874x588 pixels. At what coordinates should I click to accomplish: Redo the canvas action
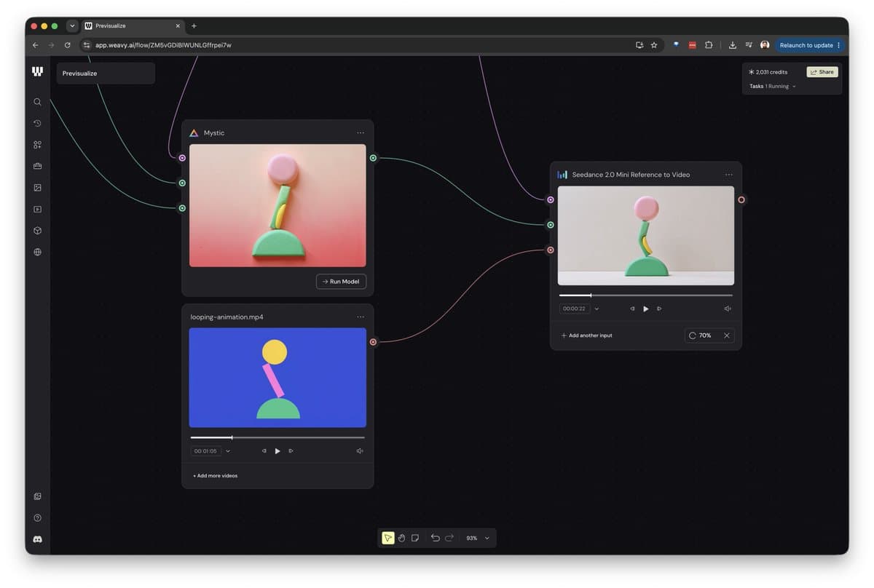pyautogui.click(x=449, y=538)
